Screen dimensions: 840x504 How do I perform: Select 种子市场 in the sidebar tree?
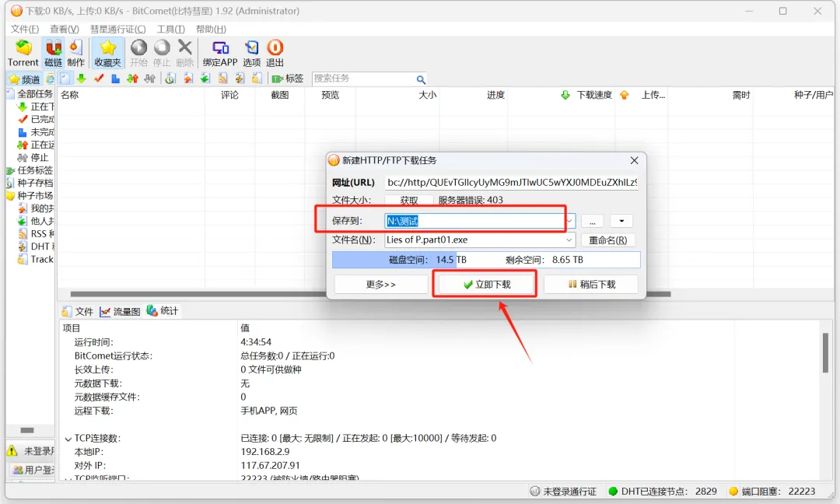coord(34,196)
